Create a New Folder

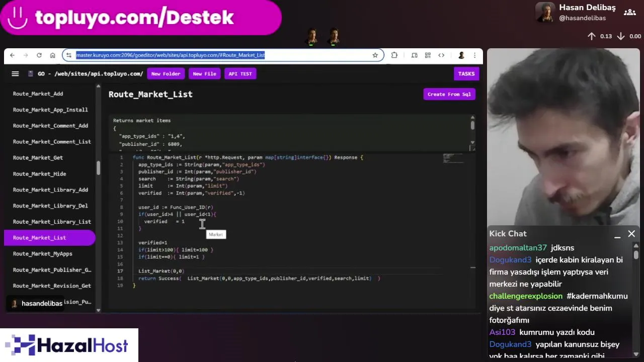point(166,74)
